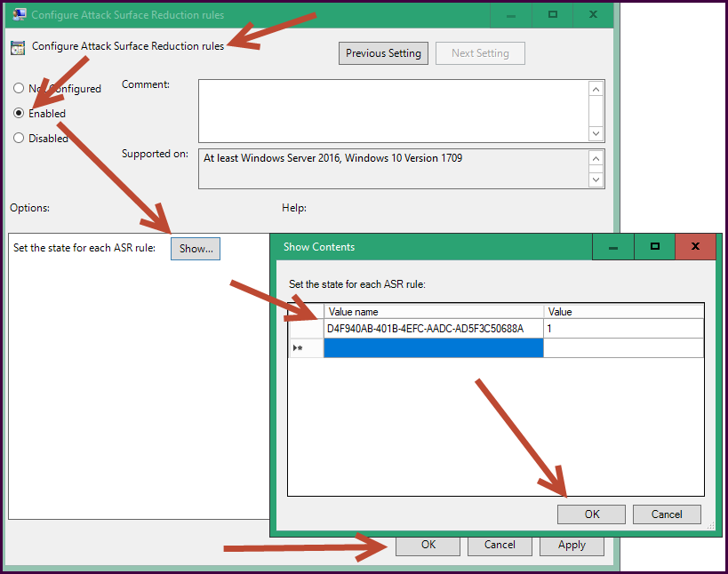
Task: Click the policy setting icon beside title
Action: [x=18, y=47]
